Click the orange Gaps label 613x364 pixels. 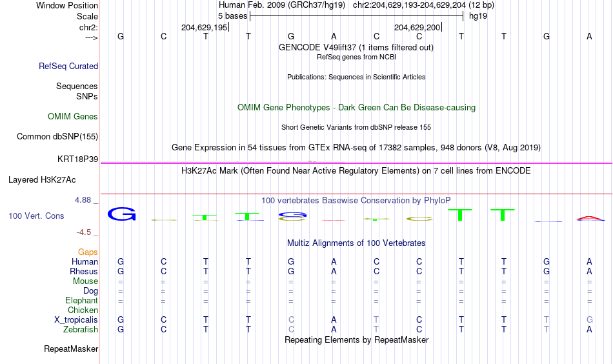[88, 252]
